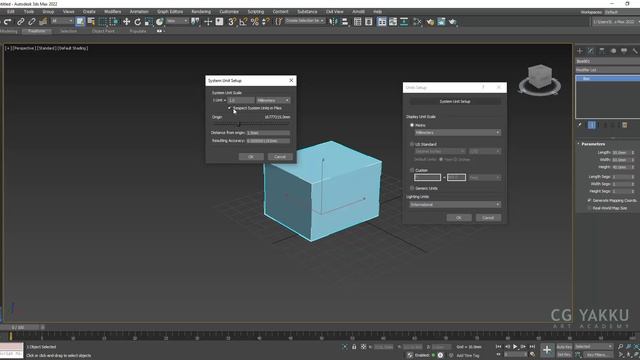Open the Modify tab in command panel

591,51
